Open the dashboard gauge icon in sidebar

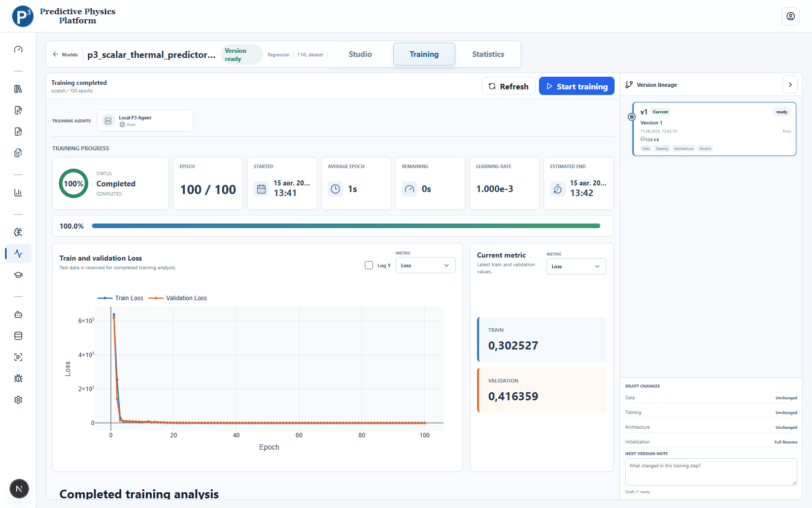(x=18, y=49)
